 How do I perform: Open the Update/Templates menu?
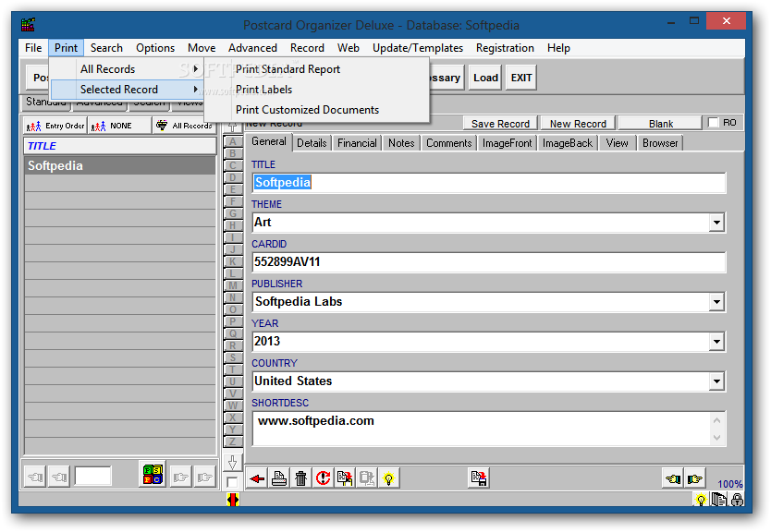(418, 48)
